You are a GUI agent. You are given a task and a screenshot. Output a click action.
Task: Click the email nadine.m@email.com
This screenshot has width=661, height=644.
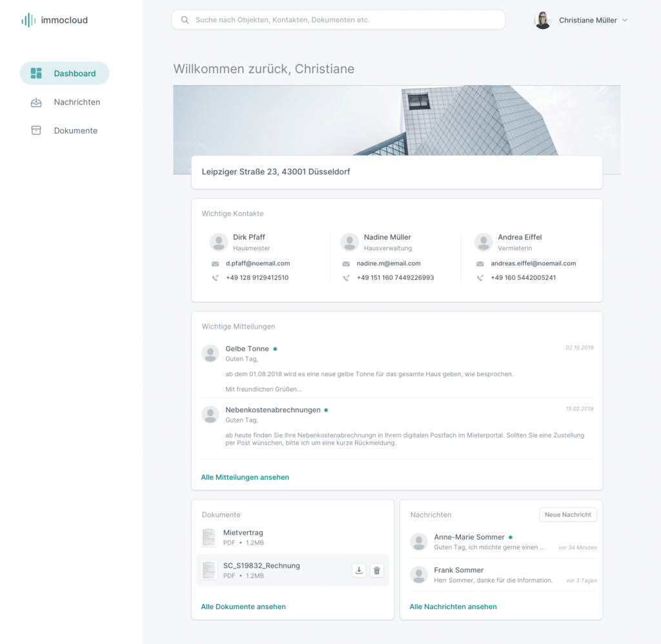389,263
